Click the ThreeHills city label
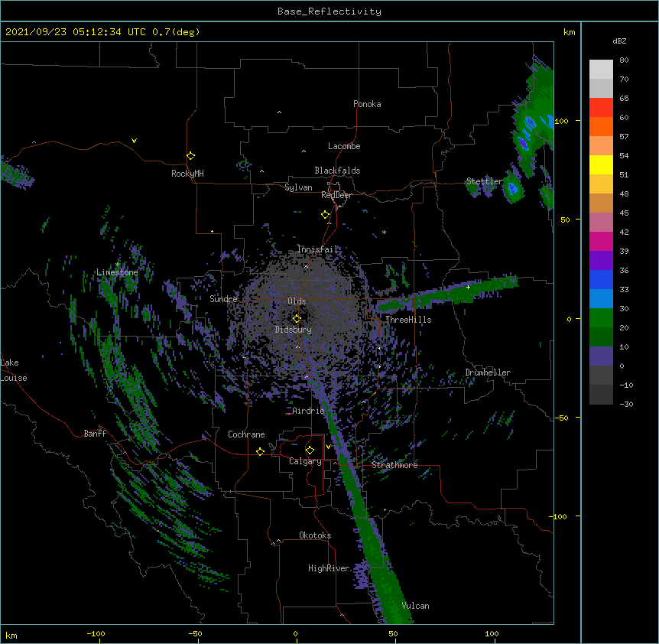The image size is (659, 644). point(408,320)
